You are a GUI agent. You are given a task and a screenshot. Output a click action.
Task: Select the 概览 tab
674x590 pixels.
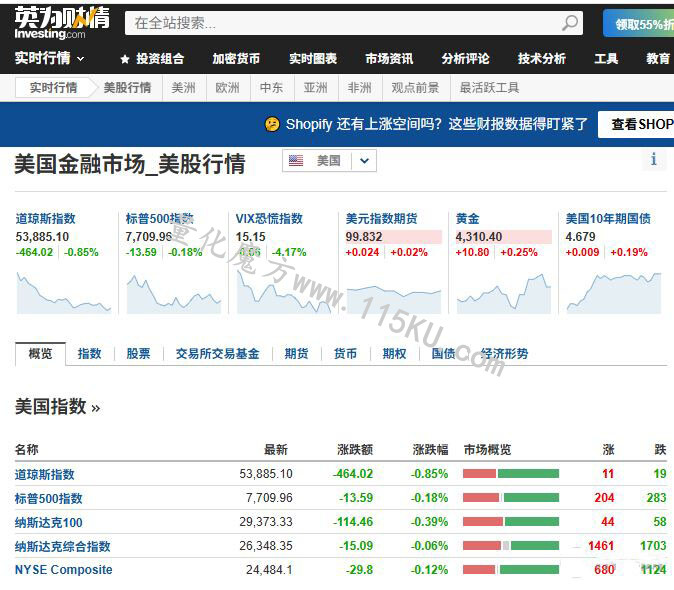click(40, 354)
